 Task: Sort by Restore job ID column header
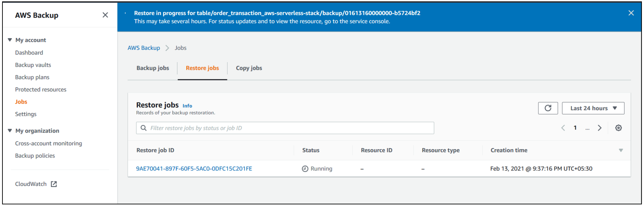(x=155, y=150)
